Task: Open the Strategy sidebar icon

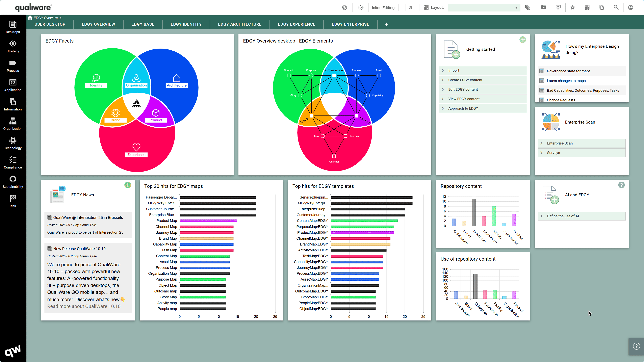Action: (x=13, y=47)
